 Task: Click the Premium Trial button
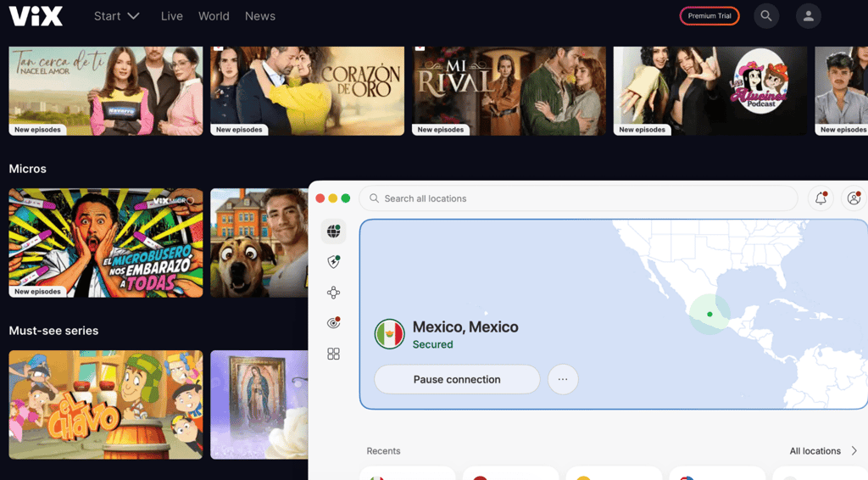pos(709,16)
